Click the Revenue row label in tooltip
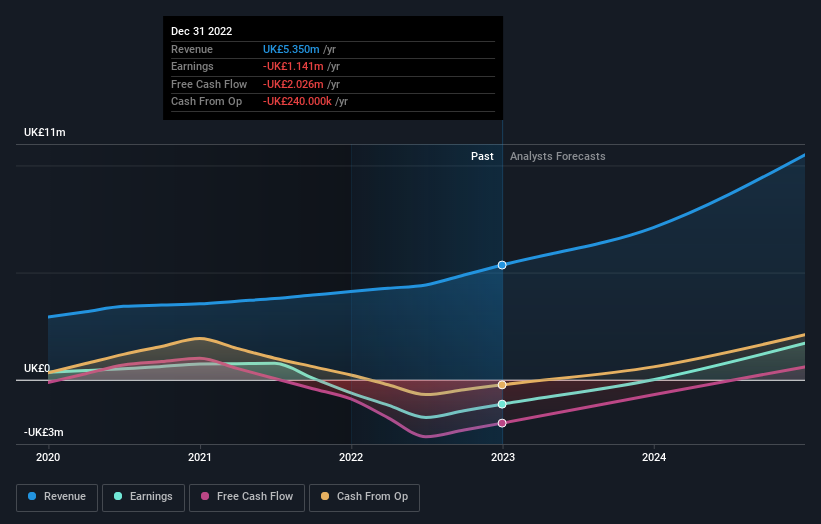The height and width of the screenshot is (524, 821). pos(192,49)
